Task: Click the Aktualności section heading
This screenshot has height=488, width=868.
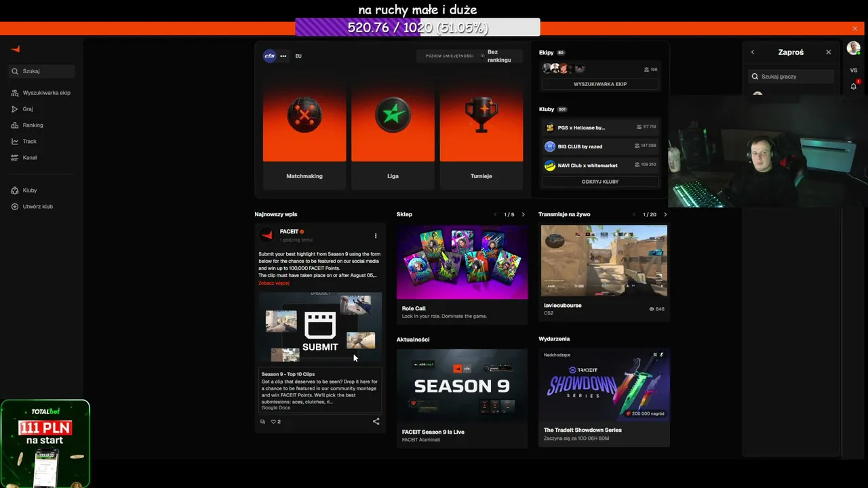Action: [x=413, y=340]
